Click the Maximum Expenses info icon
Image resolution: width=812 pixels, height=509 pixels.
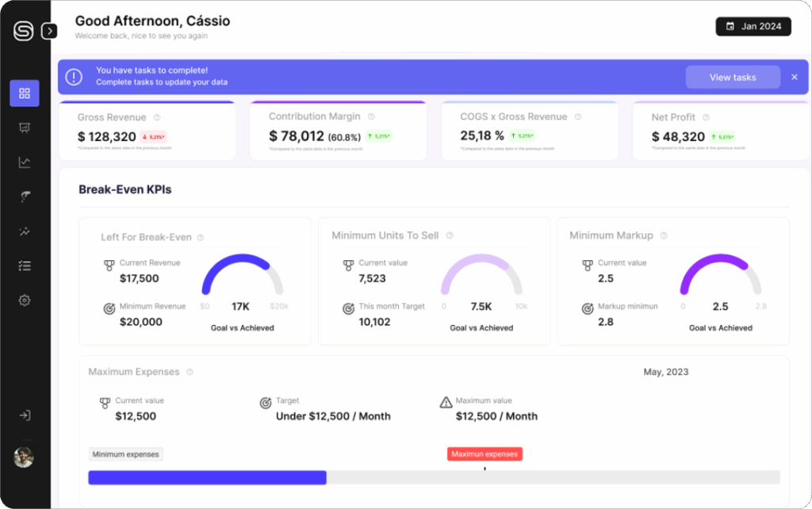click(x=190, y=372)
